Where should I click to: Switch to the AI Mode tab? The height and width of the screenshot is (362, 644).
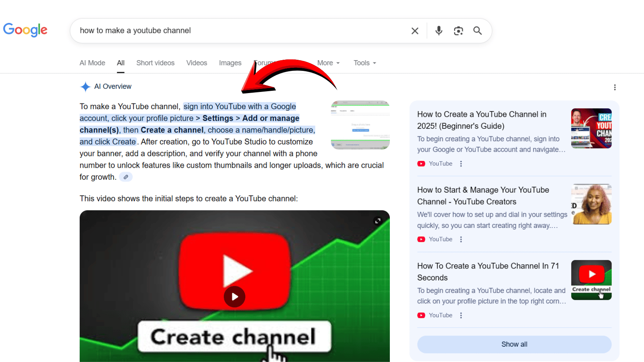coord(92,63)
